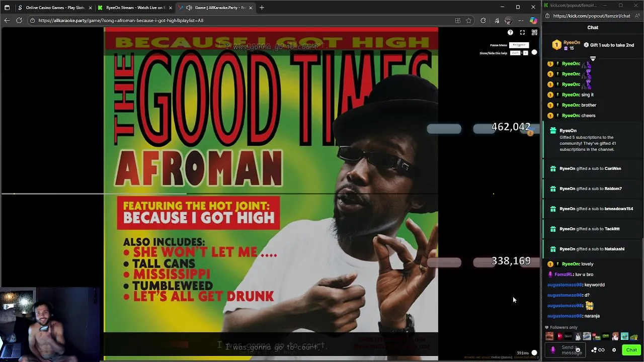Mute the AllKaraoke tab audio speaker
The width and height of the screenshot is (644, 362).
pyautogui.click(x=189, y=8)
